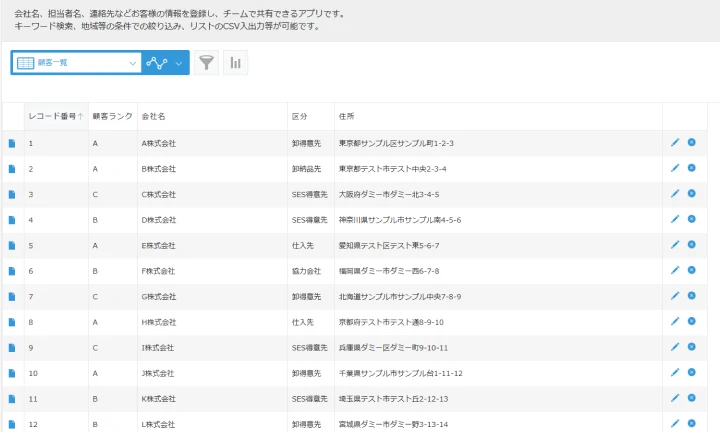Delete the C株式会社 record

click(x=692, y=193)
